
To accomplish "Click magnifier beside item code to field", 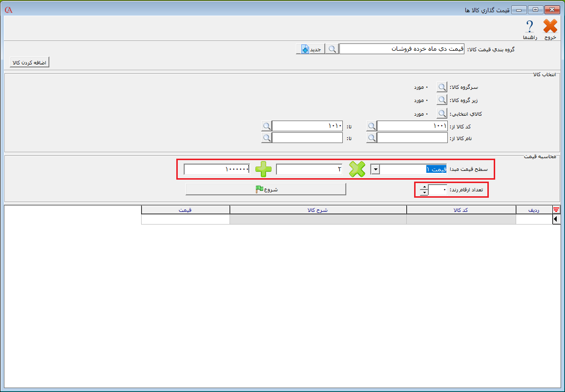I will [x=266, y=126].
